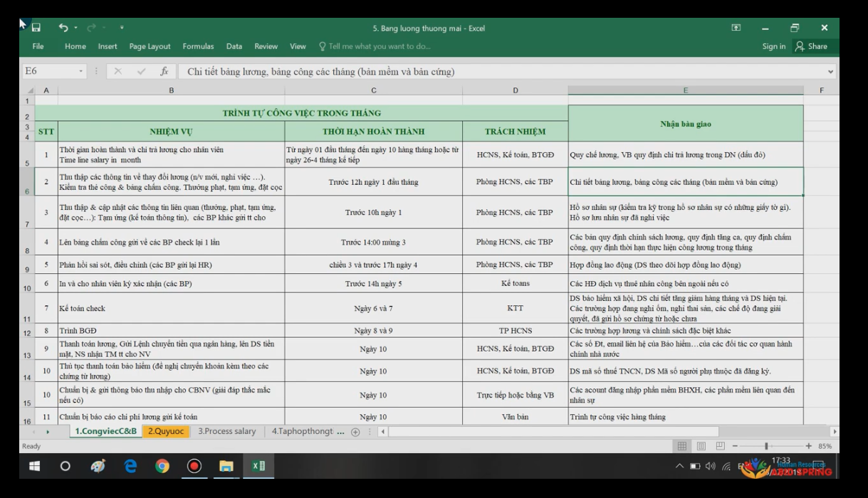Click the Share button
Screen dimensions: 868x498
(812, 46)
